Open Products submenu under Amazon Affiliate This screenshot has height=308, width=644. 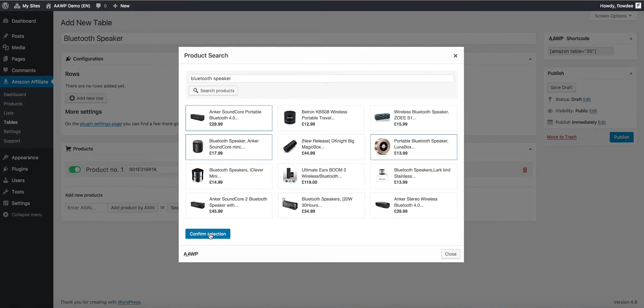tap(13, 104)
